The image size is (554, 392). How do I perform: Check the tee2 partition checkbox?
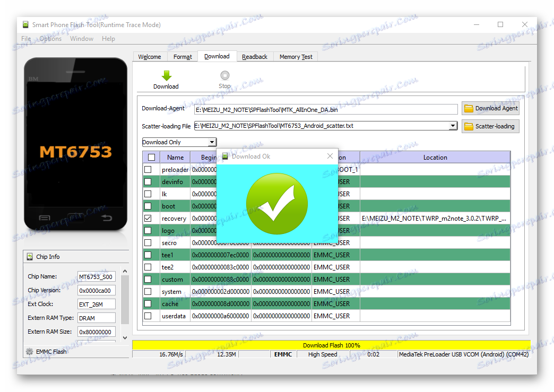(x=148, y=267)
